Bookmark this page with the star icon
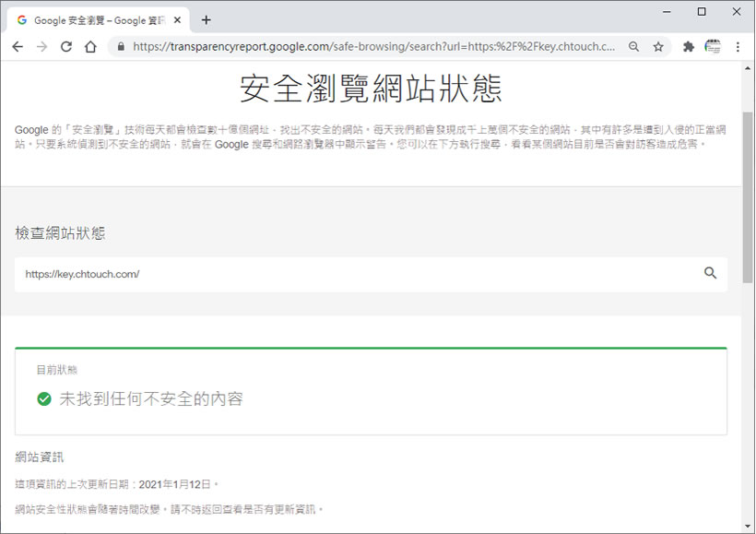This screenshot has height=534, width=756. [x=658, y=46]
